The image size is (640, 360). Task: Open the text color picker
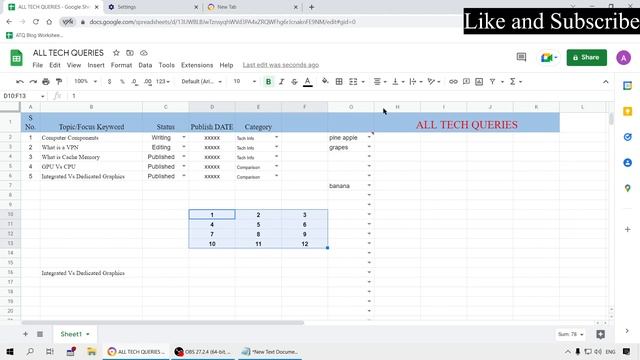click(308, 82)
